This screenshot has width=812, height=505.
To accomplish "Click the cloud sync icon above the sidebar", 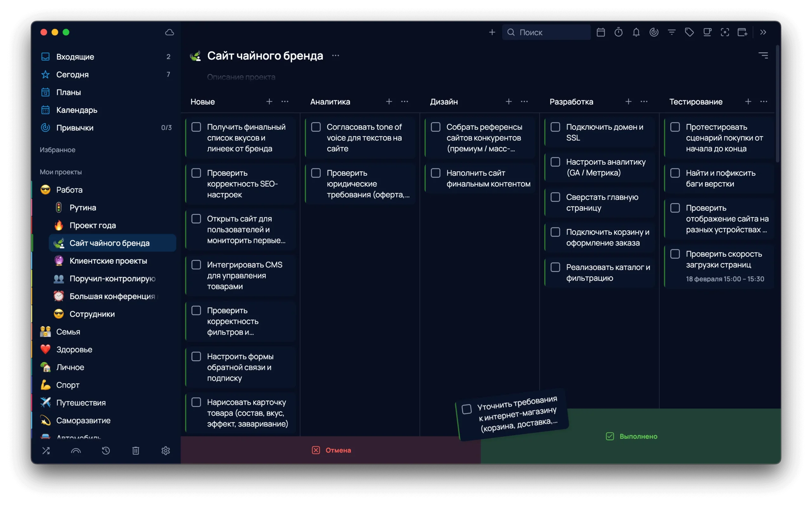I will (169, 32).
